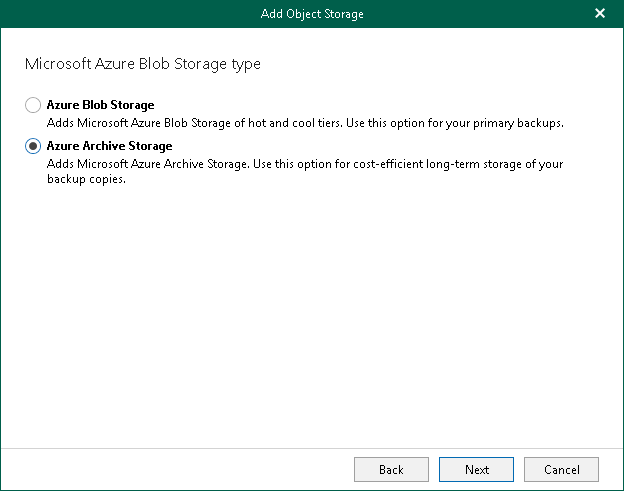Click the bold "Azure Archive Storage" option label
The height and width of the screenshot is (491, 624).
[x=109, y=146]
